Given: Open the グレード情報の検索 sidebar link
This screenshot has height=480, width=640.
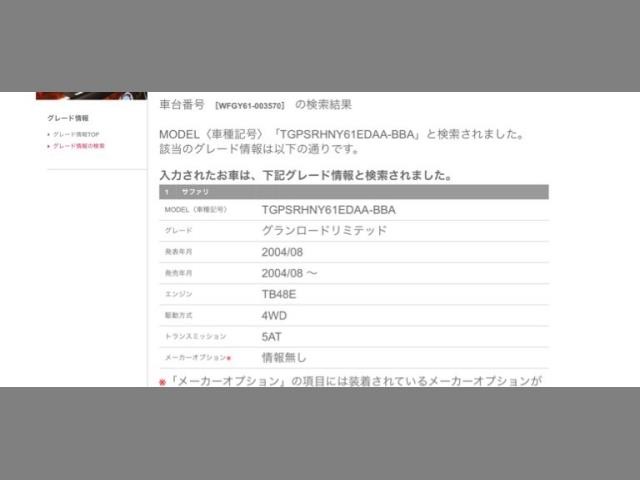Looking at the screenshot, I should click(x=79, y=146).
